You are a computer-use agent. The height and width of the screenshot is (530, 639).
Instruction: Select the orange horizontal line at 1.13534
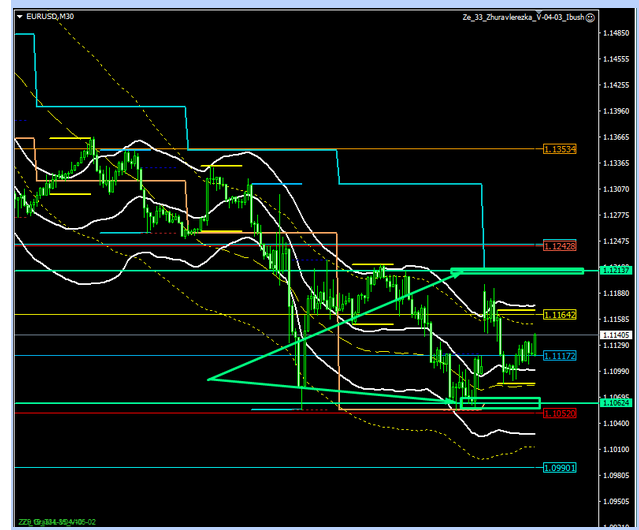click(400, 149)
